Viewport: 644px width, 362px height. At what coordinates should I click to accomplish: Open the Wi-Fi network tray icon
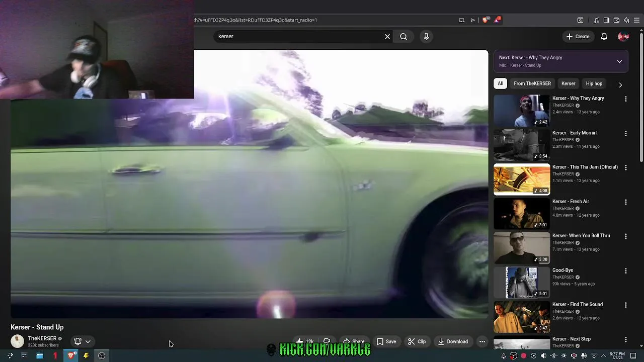[x=594, y=355]
